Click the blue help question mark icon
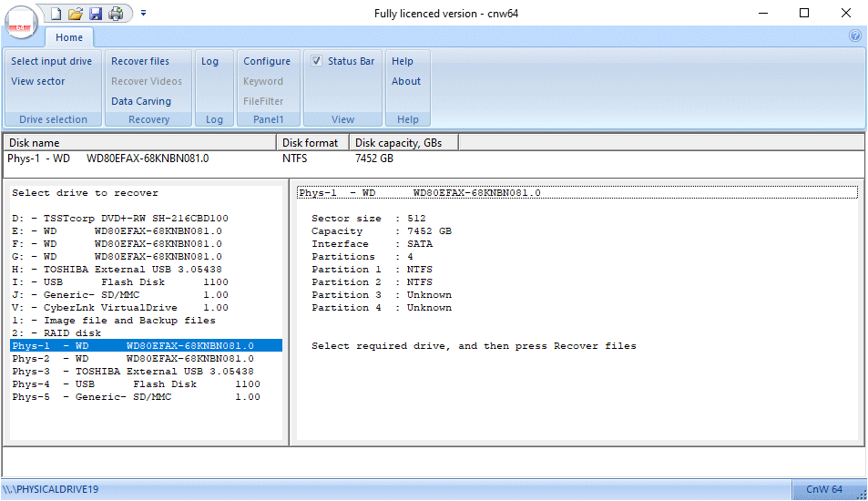Screen dimensions: 868x501 click(854, 36)
